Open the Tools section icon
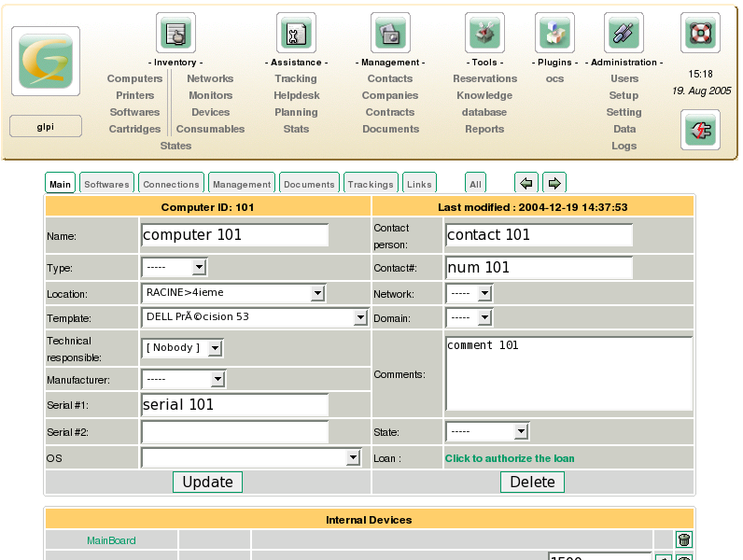743x560 pixels. point(484,33)
